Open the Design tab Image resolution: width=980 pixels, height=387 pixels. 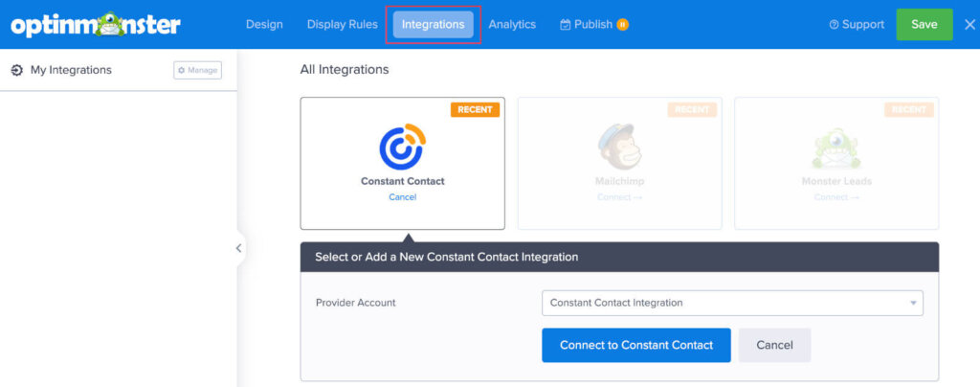(x=264, y=24)
